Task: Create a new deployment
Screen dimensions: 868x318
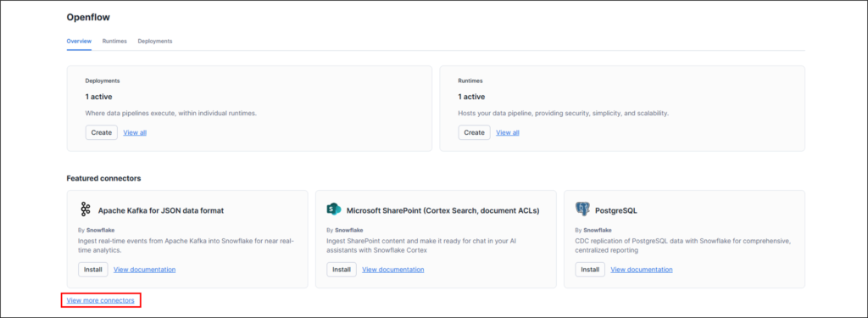Action: click(x=102, y=132)
